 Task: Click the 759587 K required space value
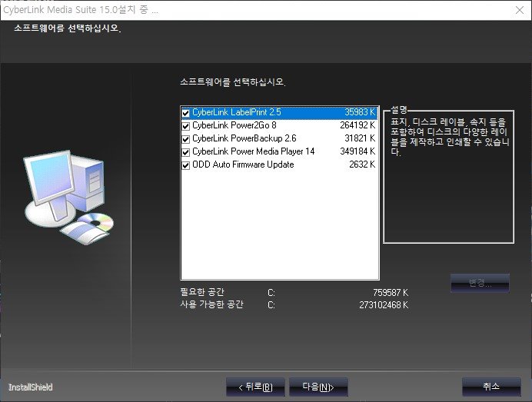click(391, 292)
